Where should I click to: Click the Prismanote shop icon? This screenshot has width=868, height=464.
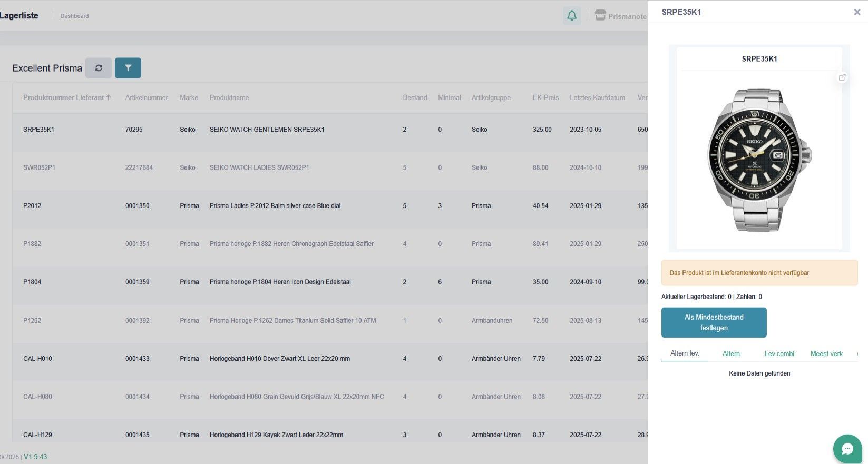coord(600,15)
